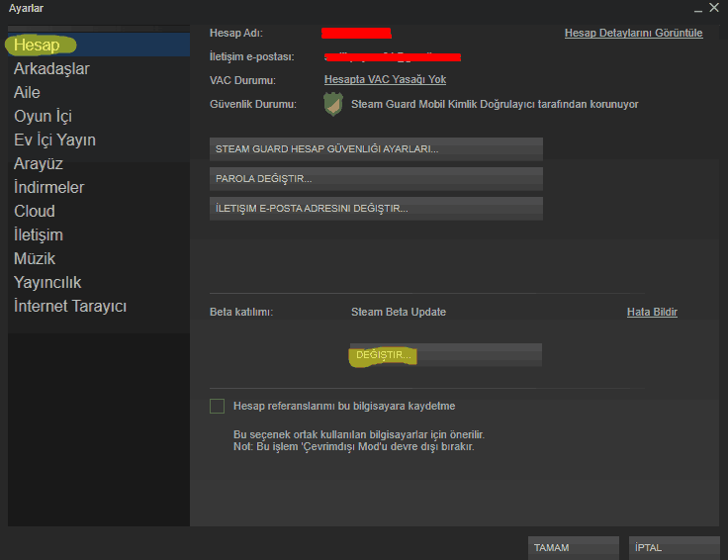Select Arayüz in the sidebar
This screenshot has height=560, width=728.
point(39,164)
